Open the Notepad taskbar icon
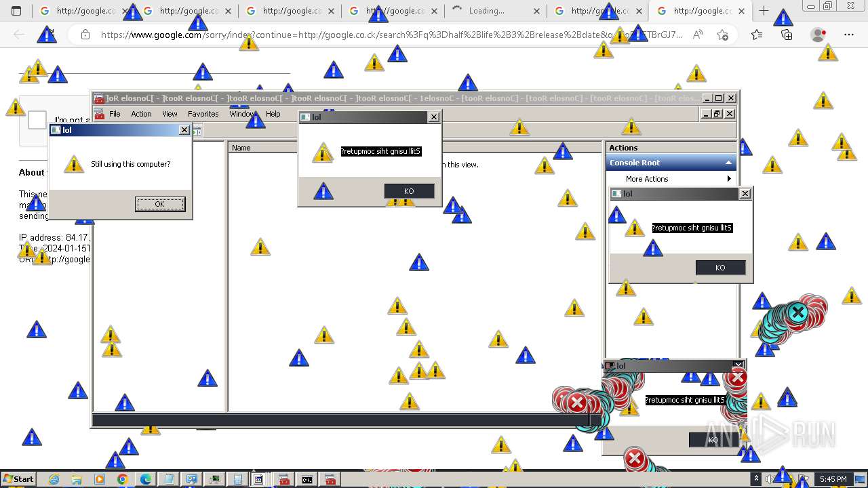The image size is (868, 488). point(169,479)
